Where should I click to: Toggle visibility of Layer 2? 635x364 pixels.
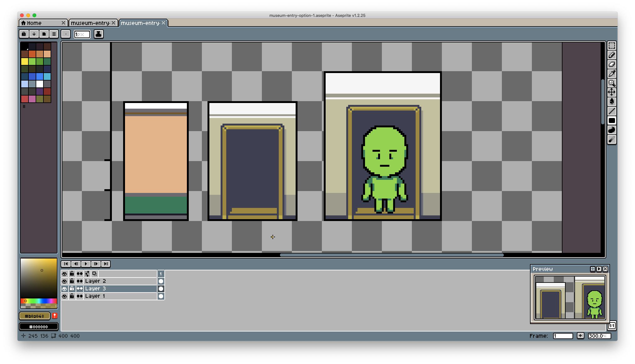coord(65,281)
